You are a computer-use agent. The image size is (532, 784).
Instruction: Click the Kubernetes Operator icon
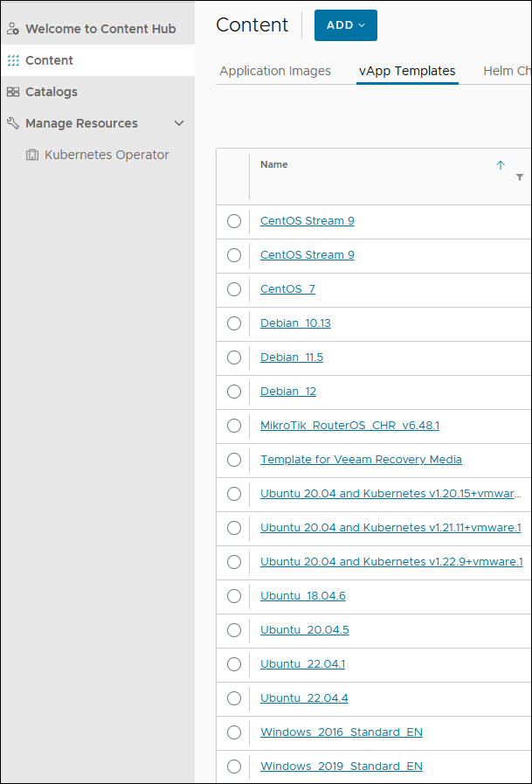pyautogui.click(x=32, y=155)
